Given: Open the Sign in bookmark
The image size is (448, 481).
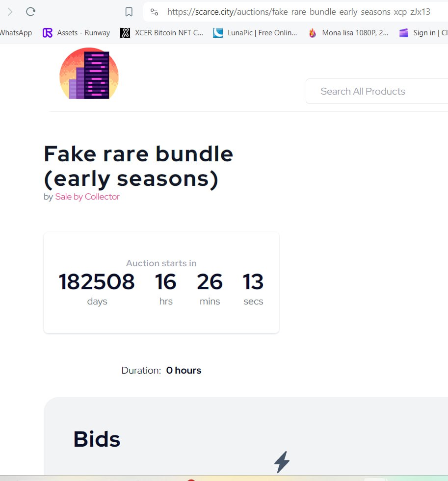Looking at the screenshot, I should 423,33.
